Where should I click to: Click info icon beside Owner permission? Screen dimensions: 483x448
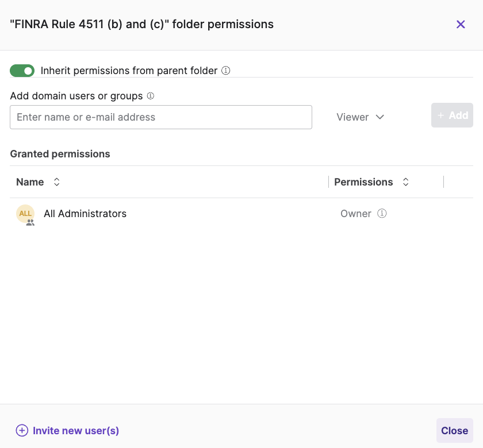[x=382, y=214]
